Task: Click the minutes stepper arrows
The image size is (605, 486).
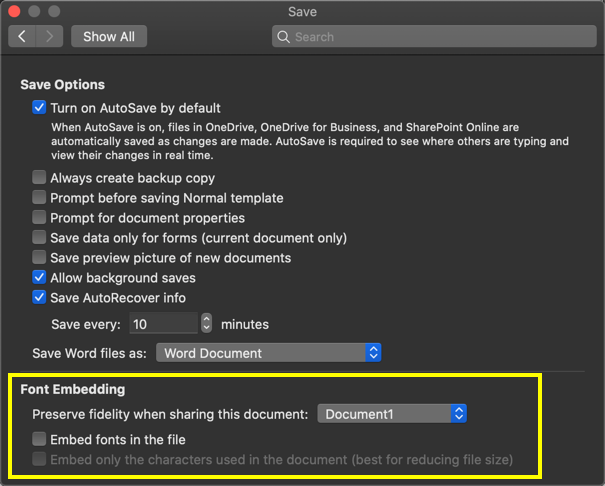Action: click(207, 324)
